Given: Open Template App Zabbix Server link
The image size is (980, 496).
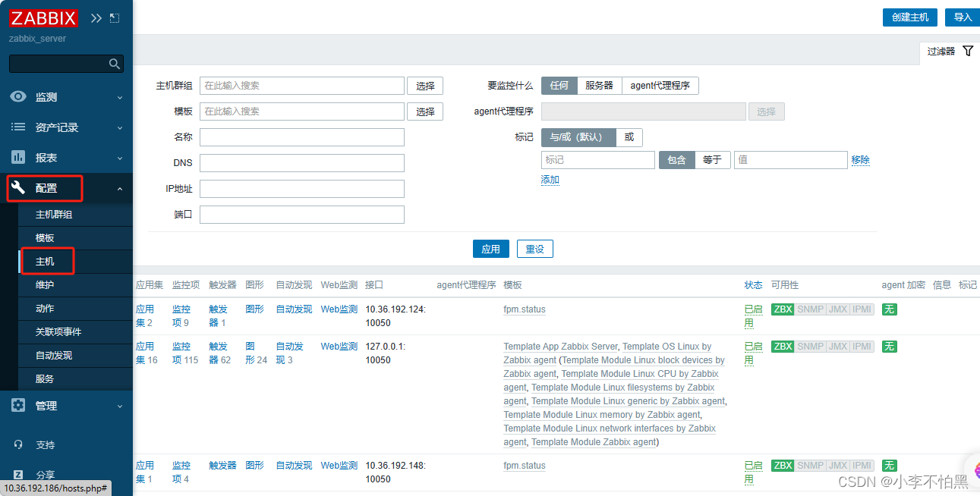Looking at the screenshot, I should [x=561, y=347].
